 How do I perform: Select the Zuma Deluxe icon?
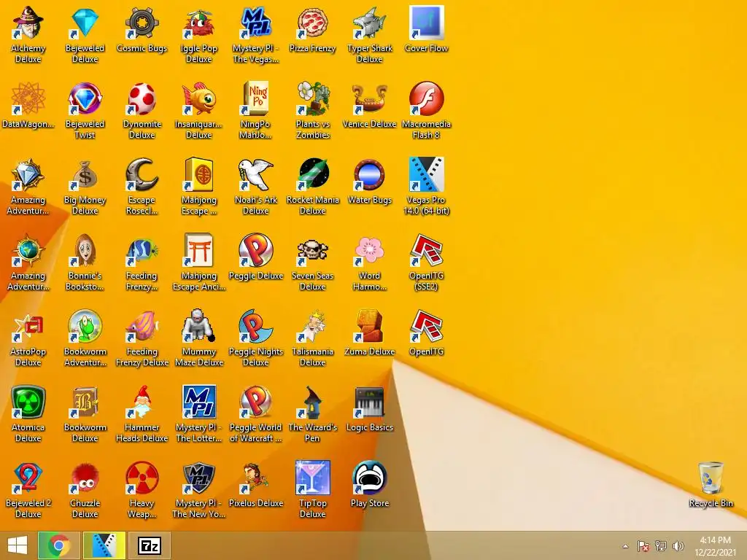coord(370,326)
